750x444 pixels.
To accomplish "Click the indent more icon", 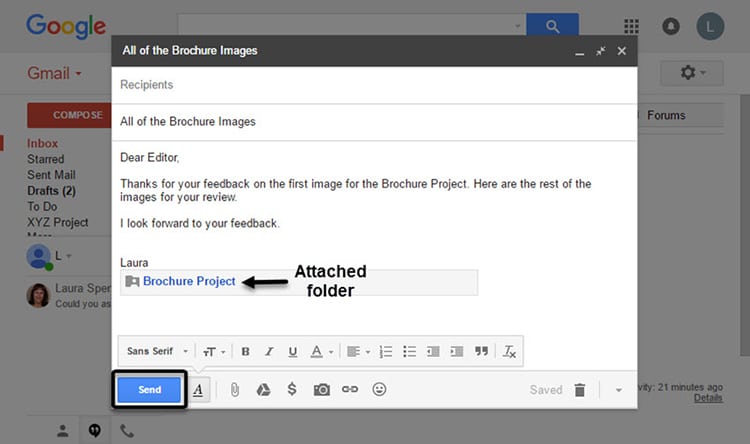I will point(457,352).
